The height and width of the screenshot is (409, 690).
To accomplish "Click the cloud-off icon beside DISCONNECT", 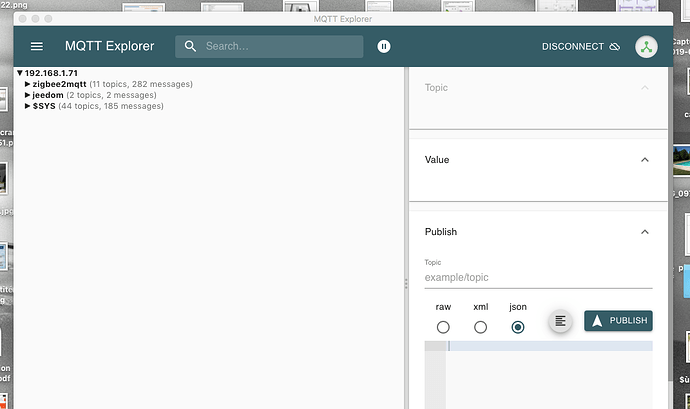I will [x=614, y=46].
